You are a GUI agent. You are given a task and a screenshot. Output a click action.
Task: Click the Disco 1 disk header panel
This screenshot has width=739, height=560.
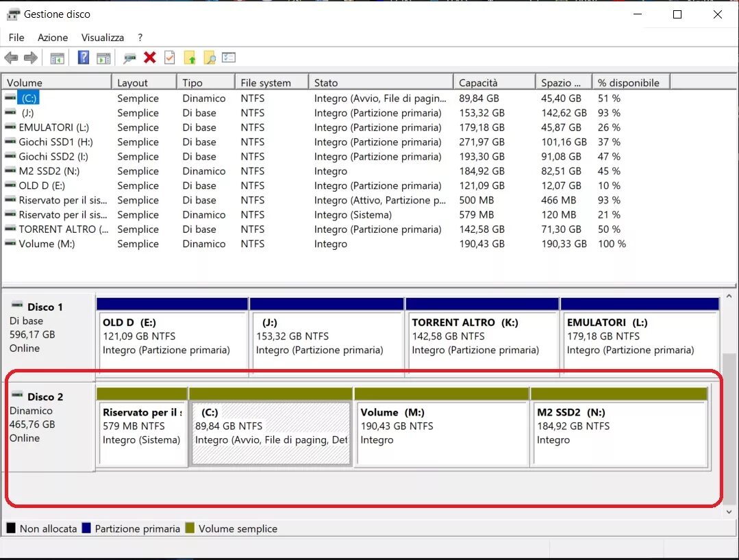49,336
